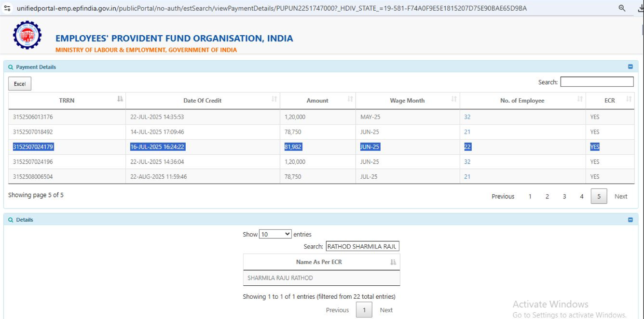Click date 22-JUL-2025 14:35:53
Viewport: 644px width, 319px height.
[157, 117]
